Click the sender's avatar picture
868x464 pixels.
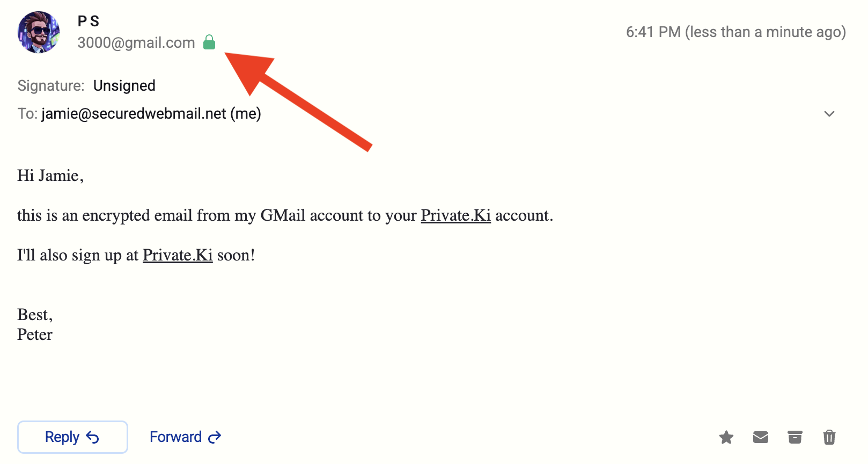39,32
